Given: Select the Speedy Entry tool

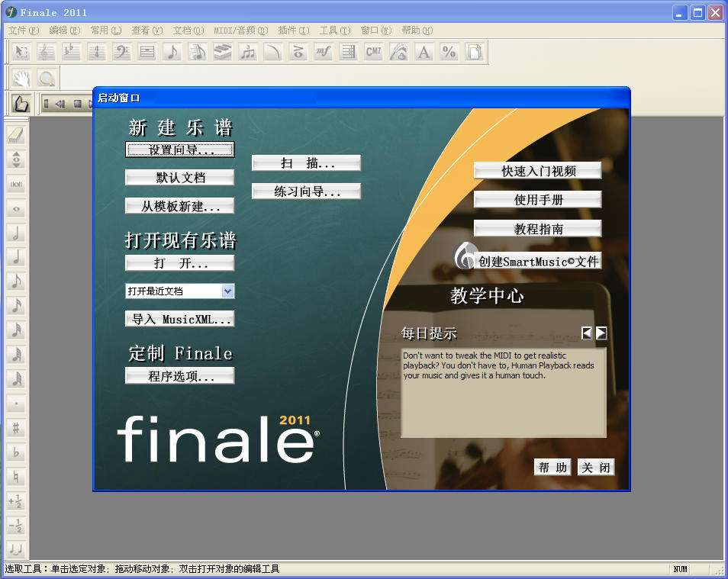Looking at the screenshot, I should (197, 52).
